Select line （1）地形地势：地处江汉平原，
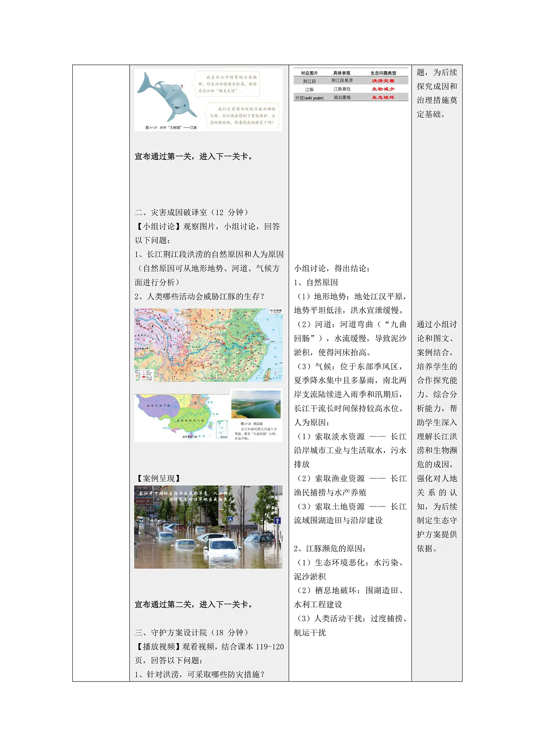 [350, 296]
